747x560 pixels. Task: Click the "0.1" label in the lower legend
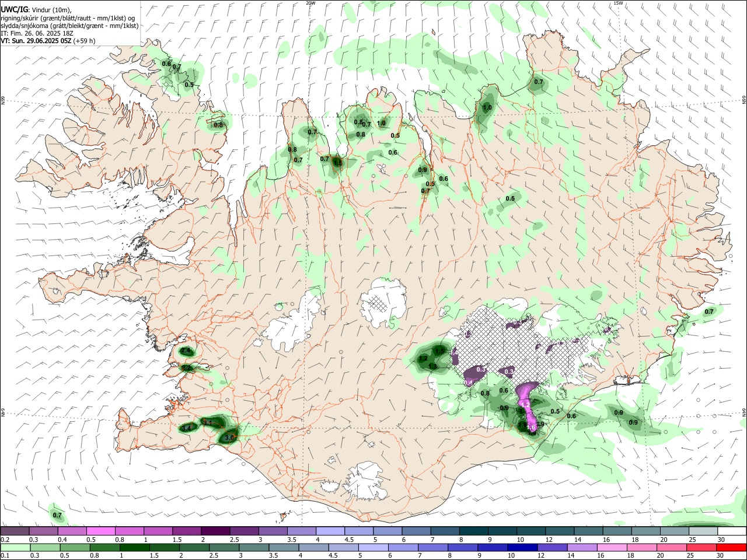5,556
